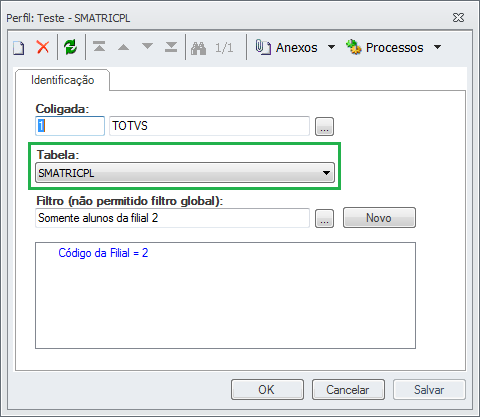Click the Novo filter button
The image size is (480, 417).
pyautogui.click(x=379, y=218)
